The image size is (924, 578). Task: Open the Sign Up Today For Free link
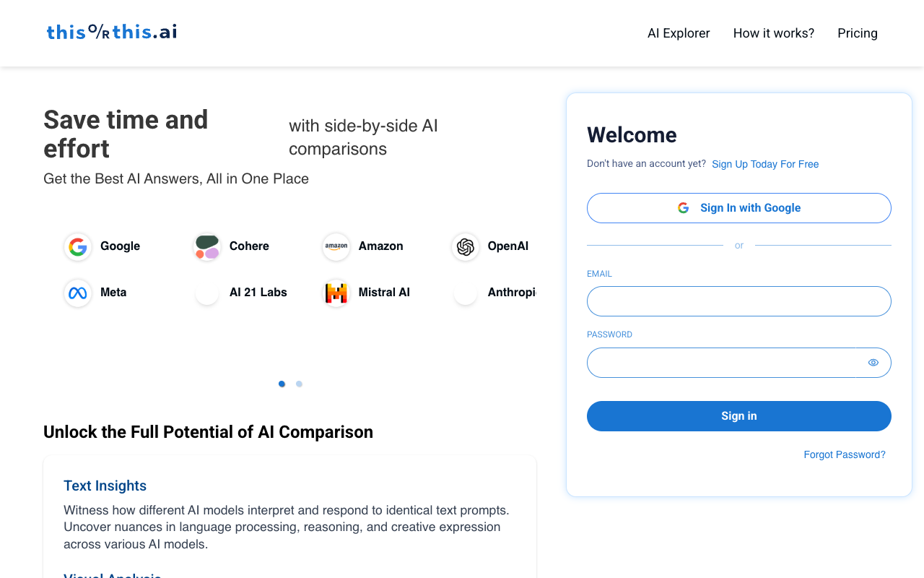(x=765, y=164)
